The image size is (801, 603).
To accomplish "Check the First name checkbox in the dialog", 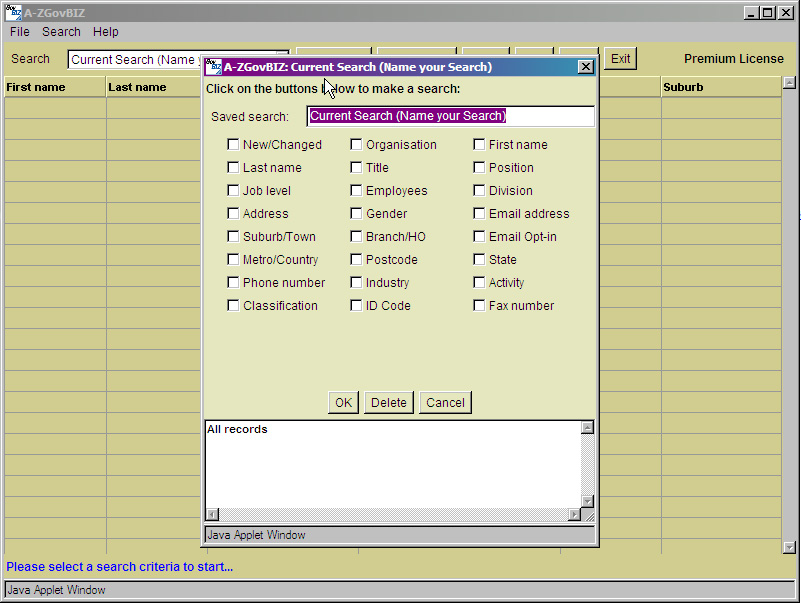I will [x=479, y=145].
